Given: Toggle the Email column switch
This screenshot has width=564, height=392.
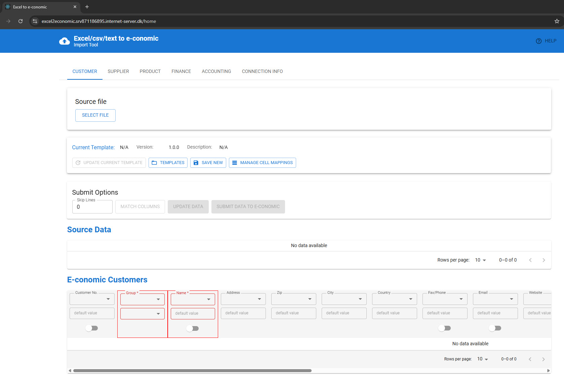Looking at the screenshot, I should coord(495,328).
